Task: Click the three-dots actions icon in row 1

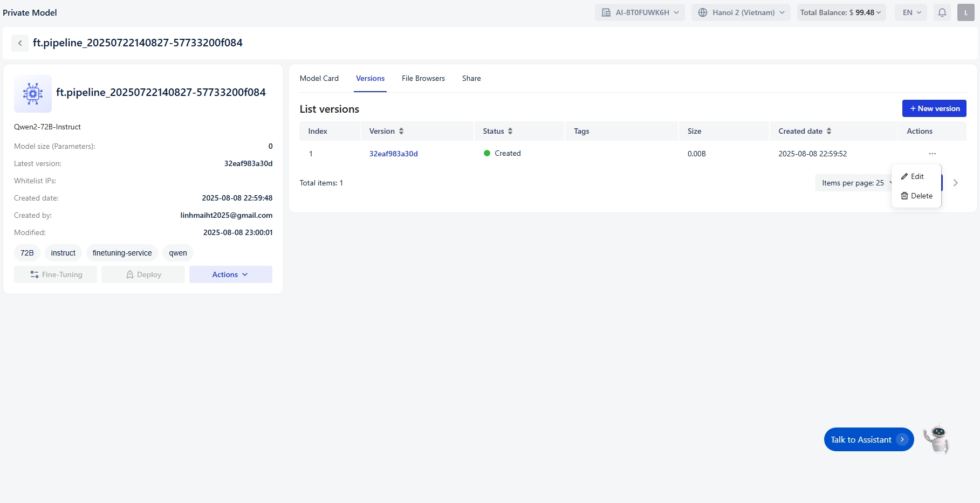Action: click(x=932, y=154)
